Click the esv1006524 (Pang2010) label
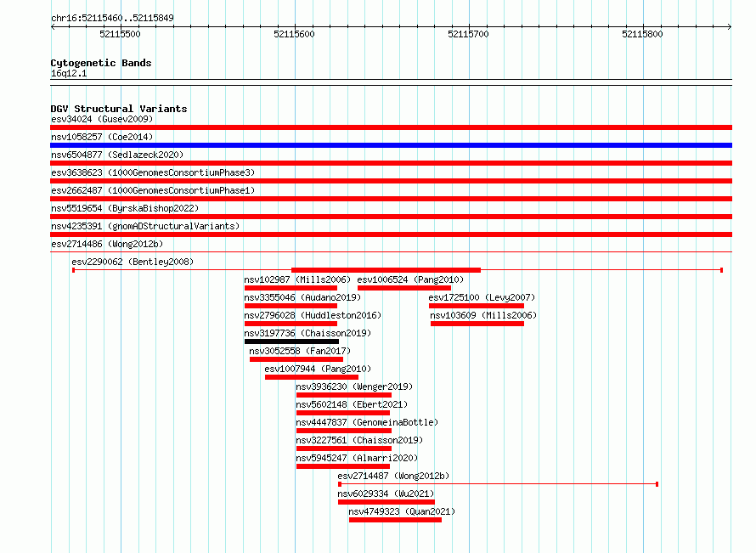Screen dimensions: 756x553 click(x=410, y=279)
